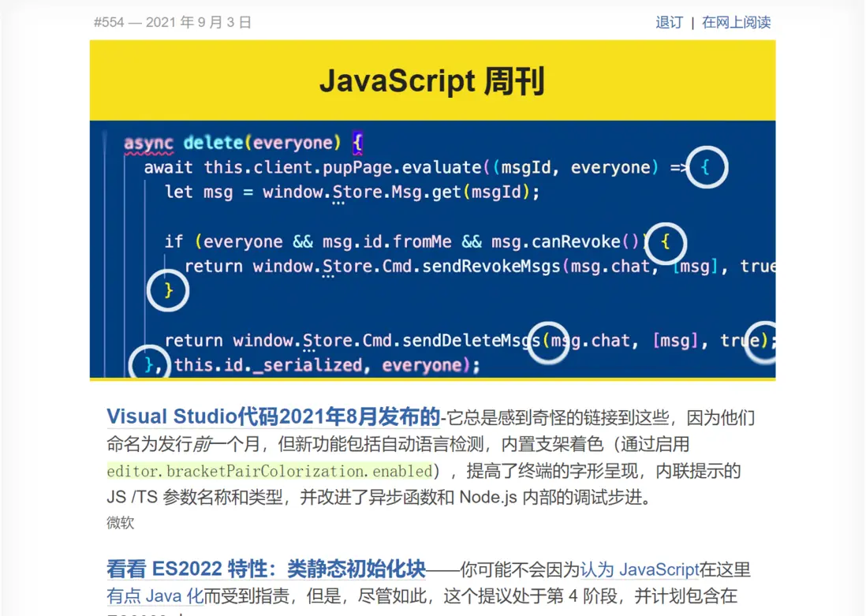
Task: Open the Visual Studio代码2021年8月发布的 headline link
Action: coord(274,416)
